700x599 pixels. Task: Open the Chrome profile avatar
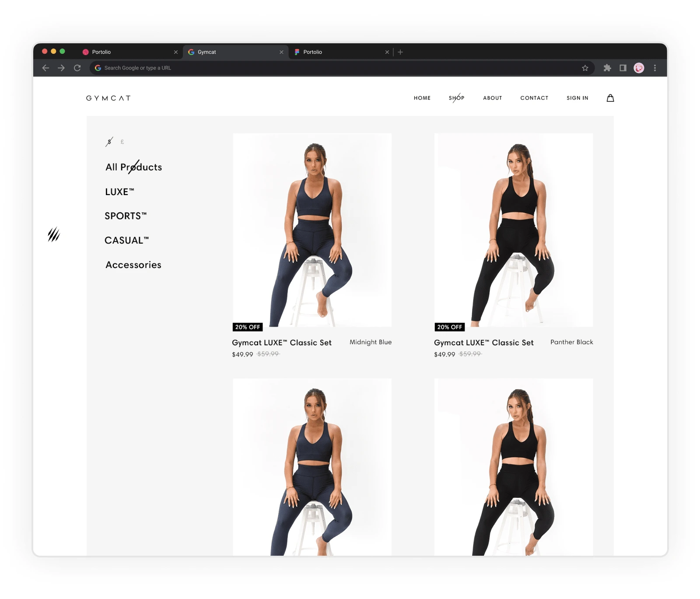(x=639, y=68)
